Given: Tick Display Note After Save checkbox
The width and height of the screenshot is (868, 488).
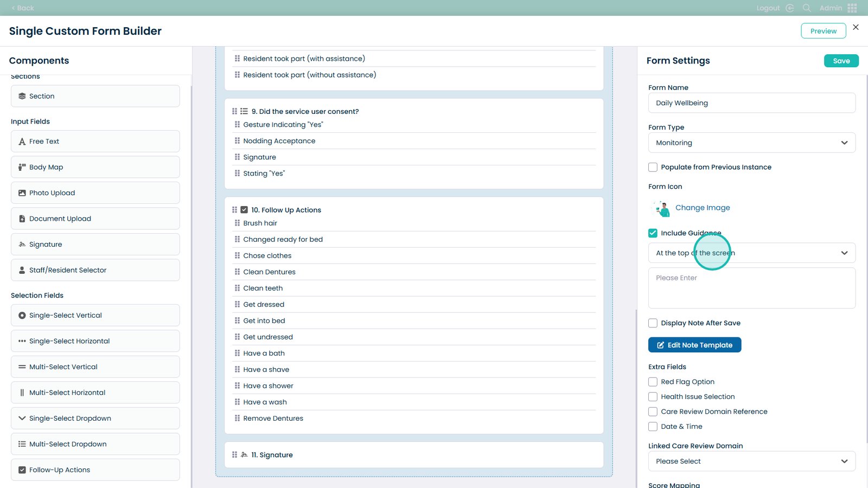Looking at the screenshot, I should click(x=653, y=323).
